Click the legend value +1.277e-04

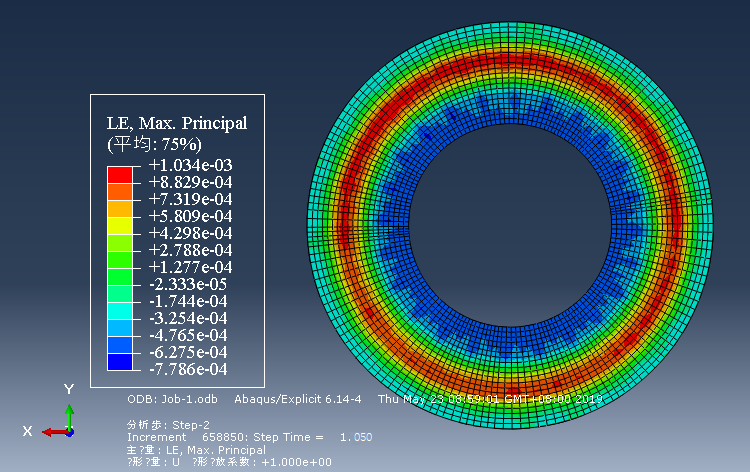coord(190,267)
